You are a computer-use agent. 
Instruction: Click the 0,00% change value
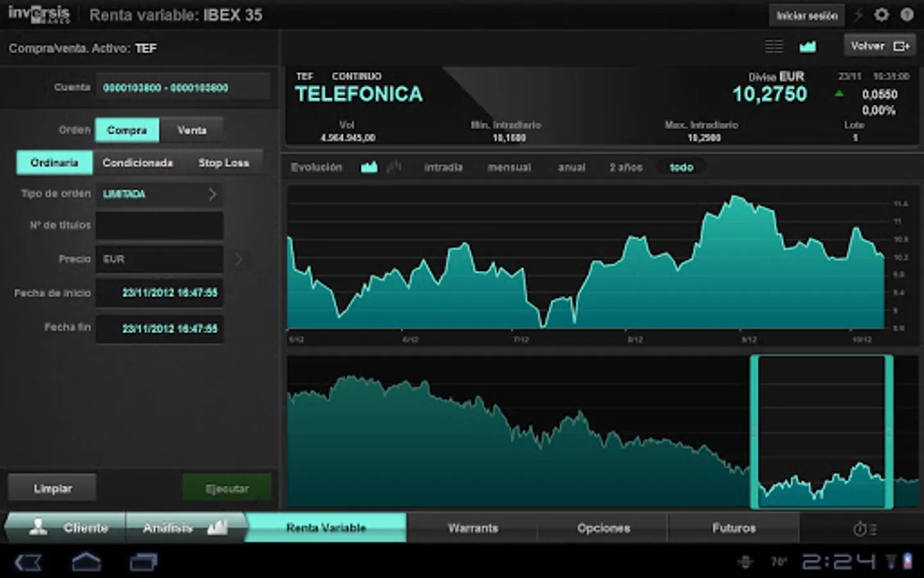(x=879, y=110)
